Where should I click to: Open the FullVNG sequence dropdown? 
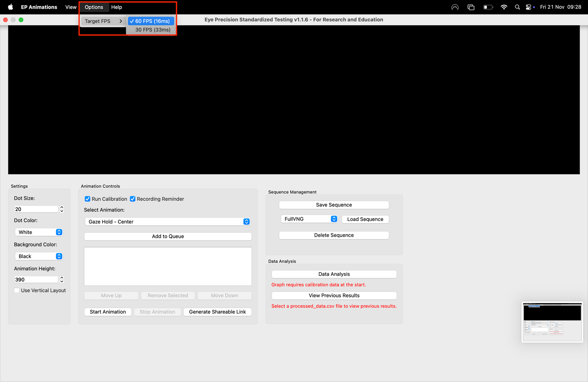[x=309, y=219]
